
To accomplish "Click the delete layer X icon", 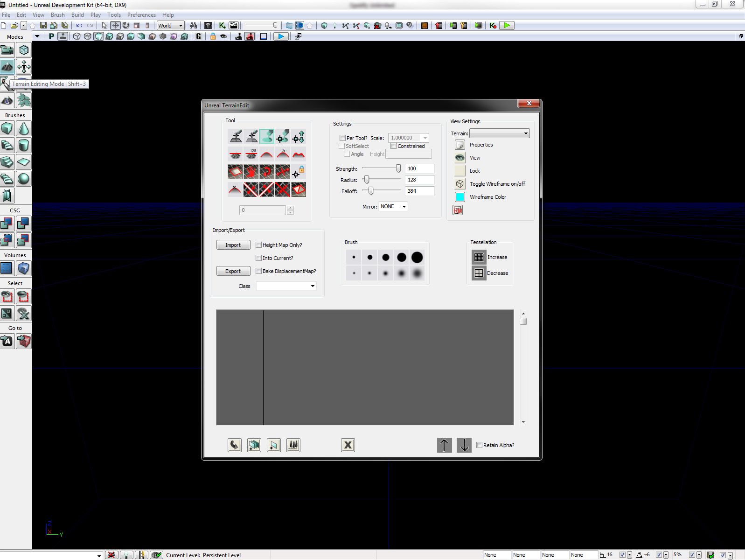I will click(x=348, y=445).
